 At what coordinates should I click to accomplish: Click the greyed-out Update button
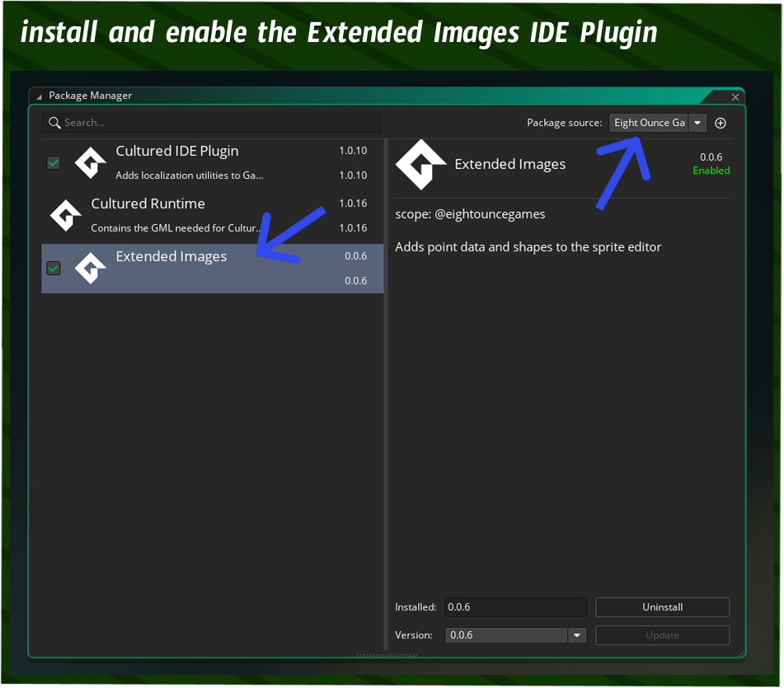pyautogui.click(x=662, y=635)
